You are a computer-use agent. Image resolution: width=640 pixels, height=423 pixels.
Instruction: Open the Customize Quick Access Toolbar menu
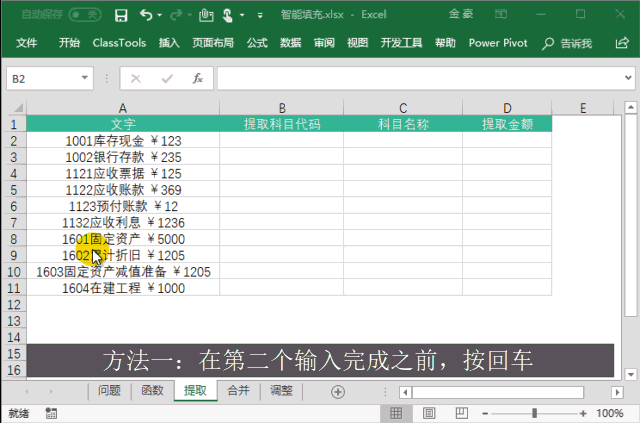[260, 16]
